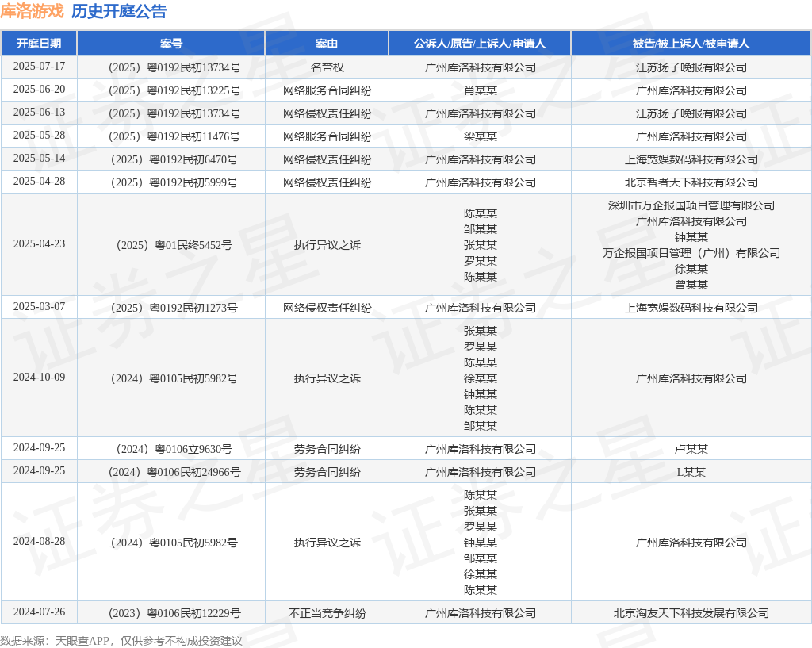Click the date 2025-04-28
The image size is (812, 648).
click(x=39, y=182)
